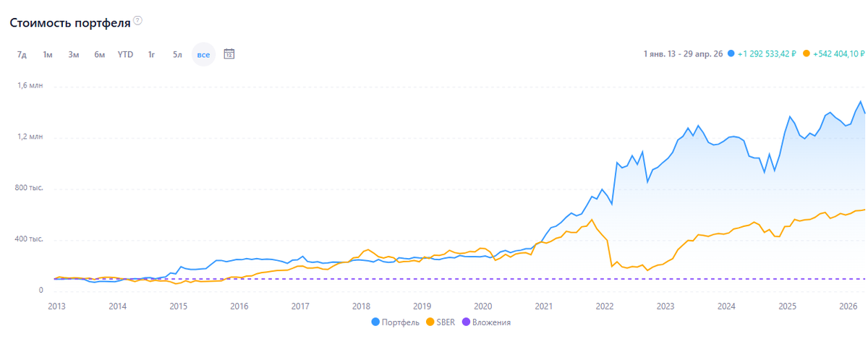Toggle the Портфель series in legend
The image size is (868, 339).
click(x=396, y=322)
